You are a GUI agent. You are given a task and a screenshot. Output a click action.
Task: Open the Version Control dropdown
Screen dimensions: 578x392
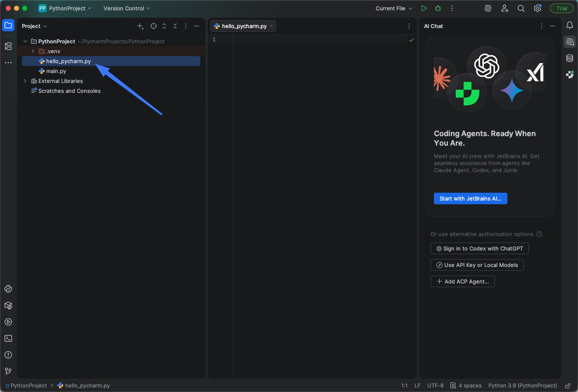point(127,8)
